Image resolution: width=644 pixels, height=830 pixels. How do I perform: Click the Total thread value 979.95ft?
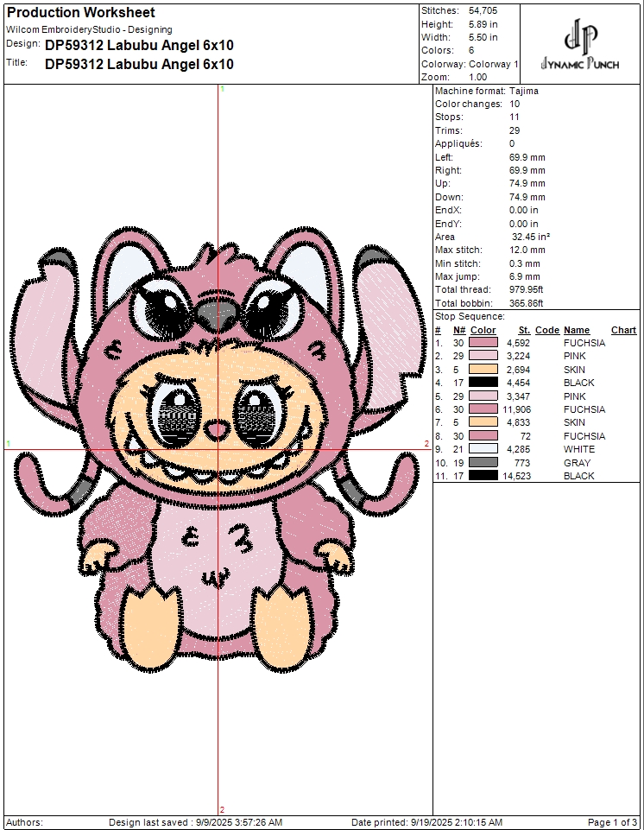(526, 289)
